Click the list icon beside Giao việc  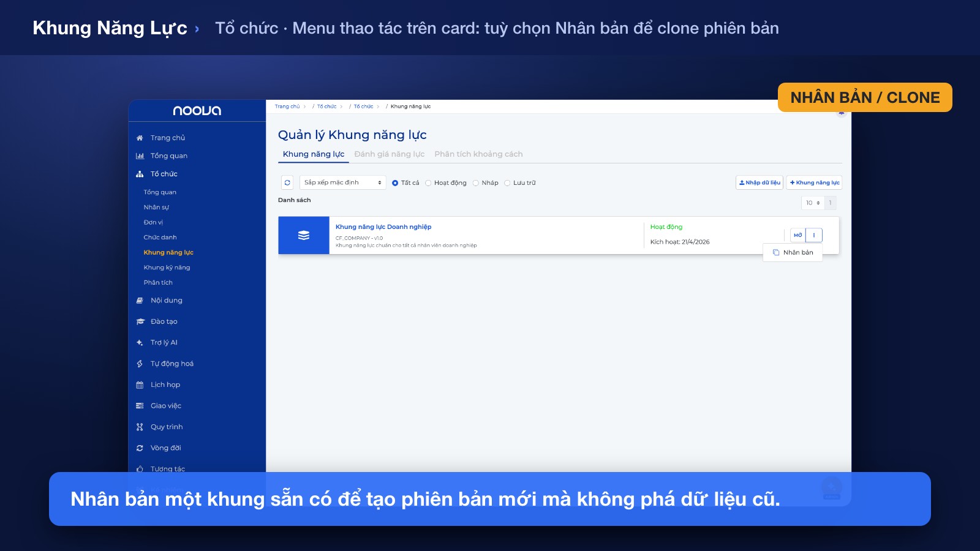point(140,406)
